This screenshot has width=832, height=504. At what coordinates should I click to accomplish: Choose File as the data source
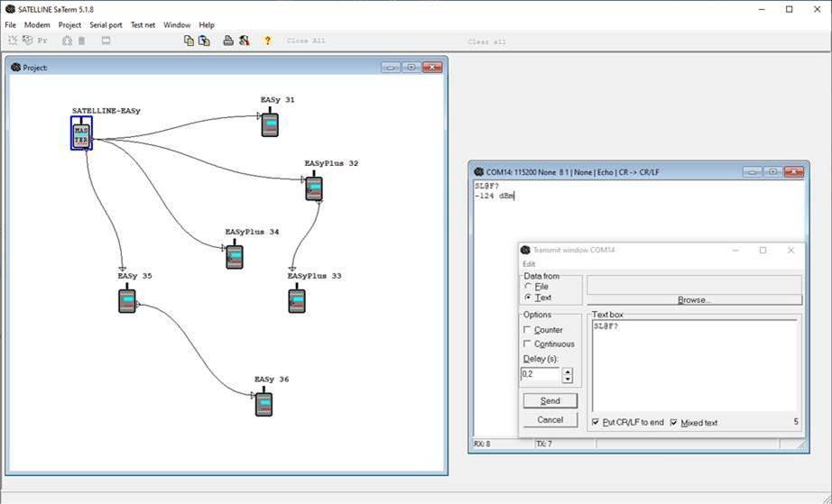point(528,287)
